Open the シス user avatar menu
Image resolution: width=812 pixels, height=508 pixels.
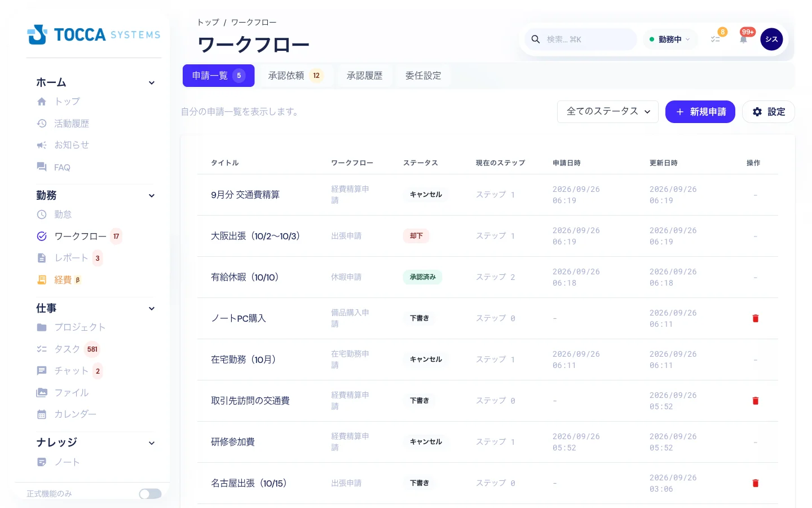[771, 40]
